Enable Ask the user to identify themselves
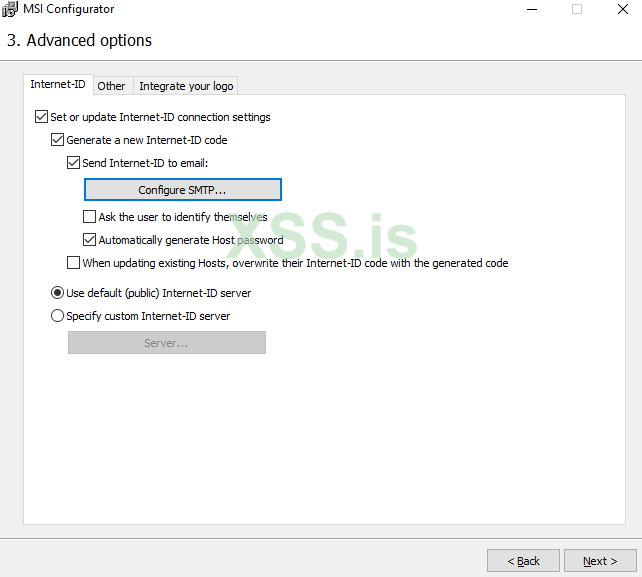This screenshot has width=642, height=577. tap(89, 217)
